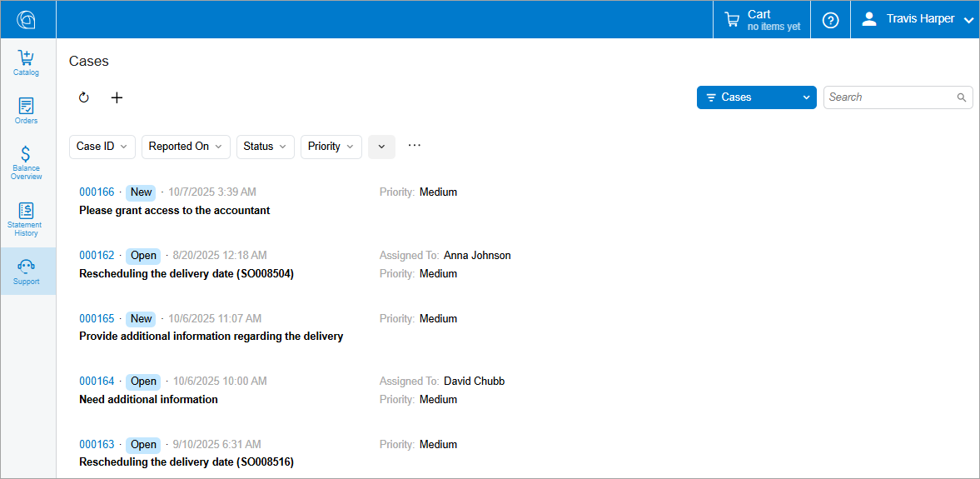Expand additional filters chevron button

click(x=381, y=147)
